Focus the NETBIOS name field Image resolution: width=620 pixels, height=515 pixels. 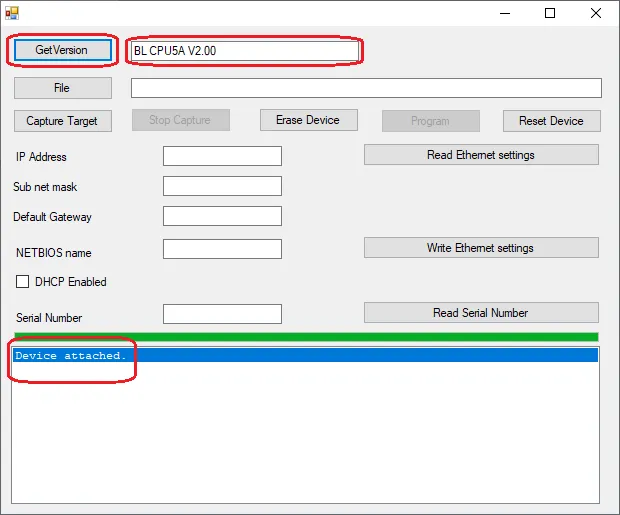(222, 249)
